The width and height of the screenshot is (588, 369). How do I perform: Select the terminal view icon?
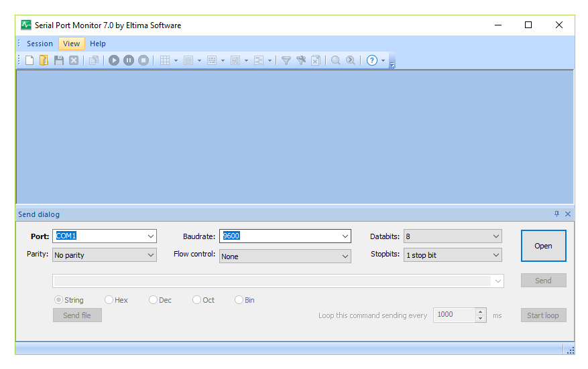tap(235, 60)
